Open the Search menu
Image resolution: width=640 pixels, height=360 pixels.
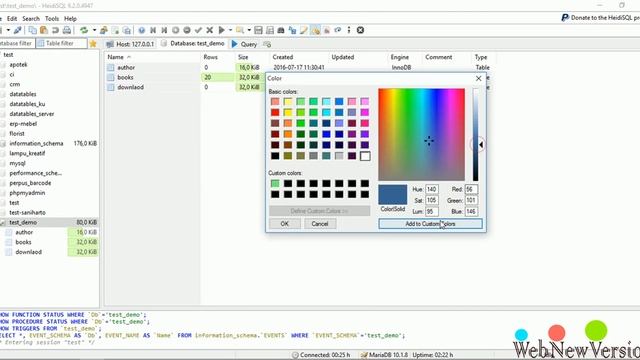pyautogui.click(x=31, y=18)
